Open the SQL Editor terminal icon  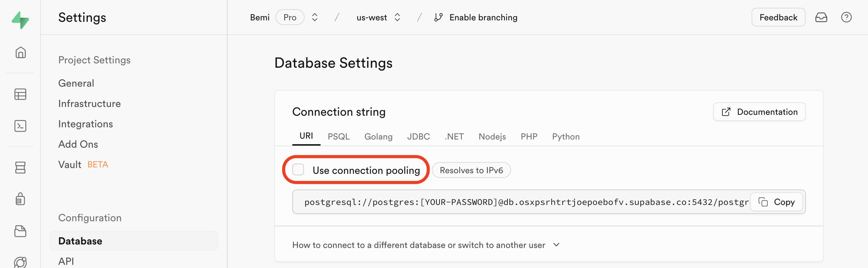pos(21,126)
